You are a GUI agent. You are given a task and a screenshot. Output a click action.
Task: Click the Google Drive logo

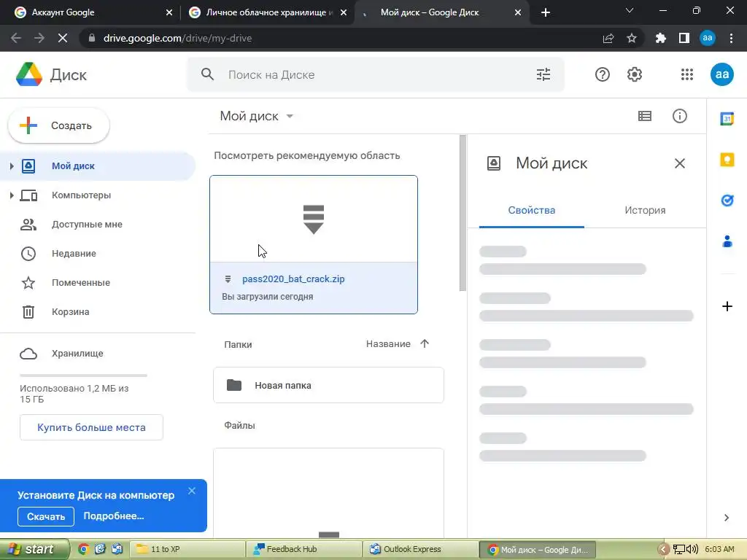click(x=29, y=75)
